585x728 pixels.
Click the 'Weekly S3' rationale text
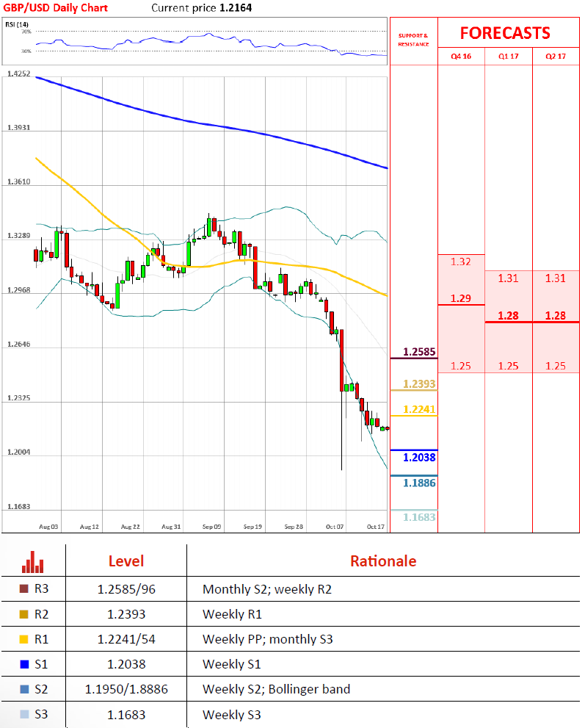pyautogui.click(x=232, y=715)
